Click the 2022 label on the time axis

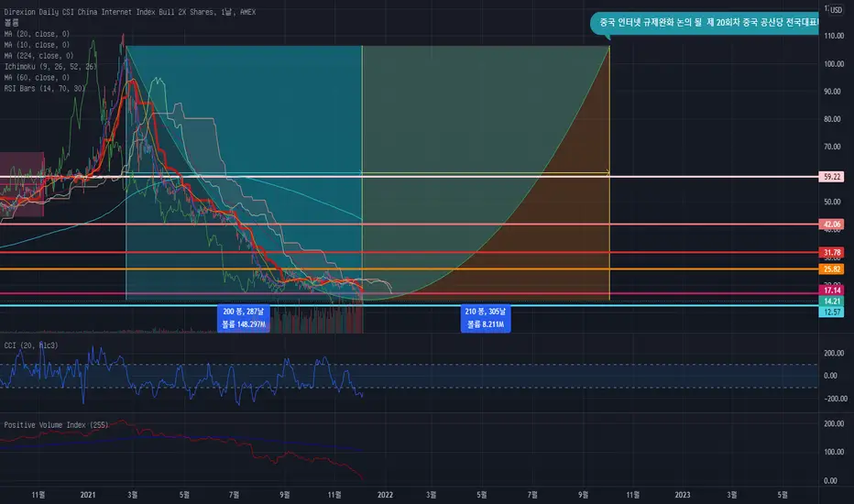[x=385, y=495]
